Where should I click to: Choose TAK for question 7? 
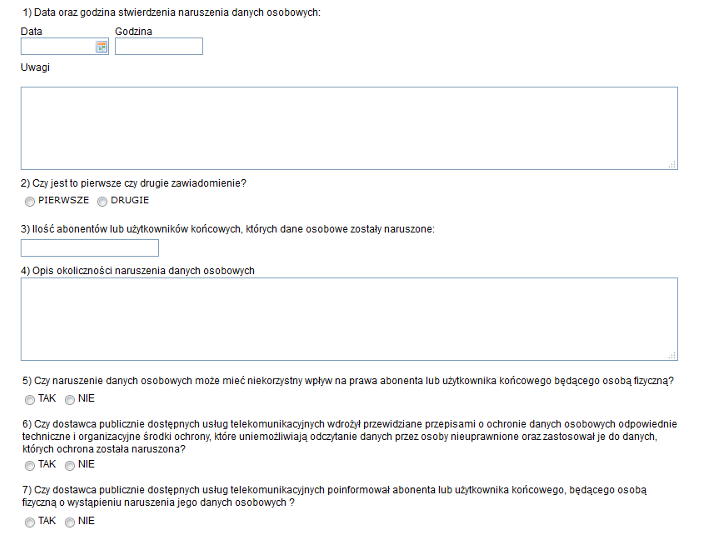coord(30,522)
